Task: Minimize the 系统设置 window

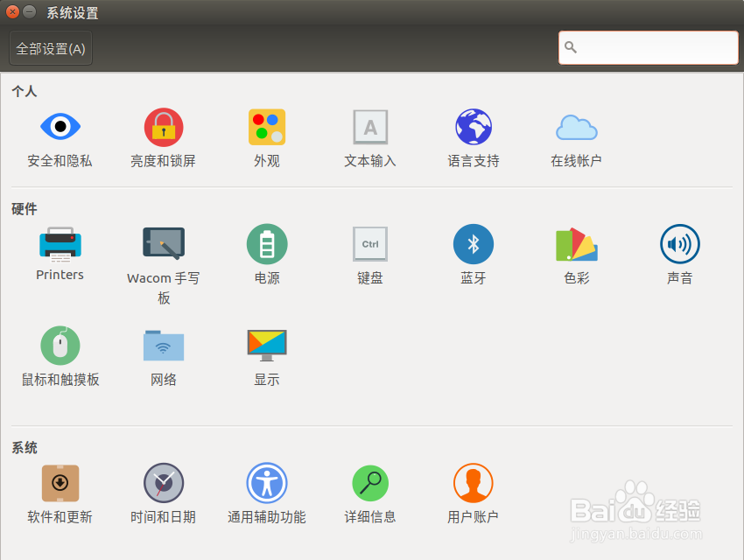Action: tap(30, 12)
